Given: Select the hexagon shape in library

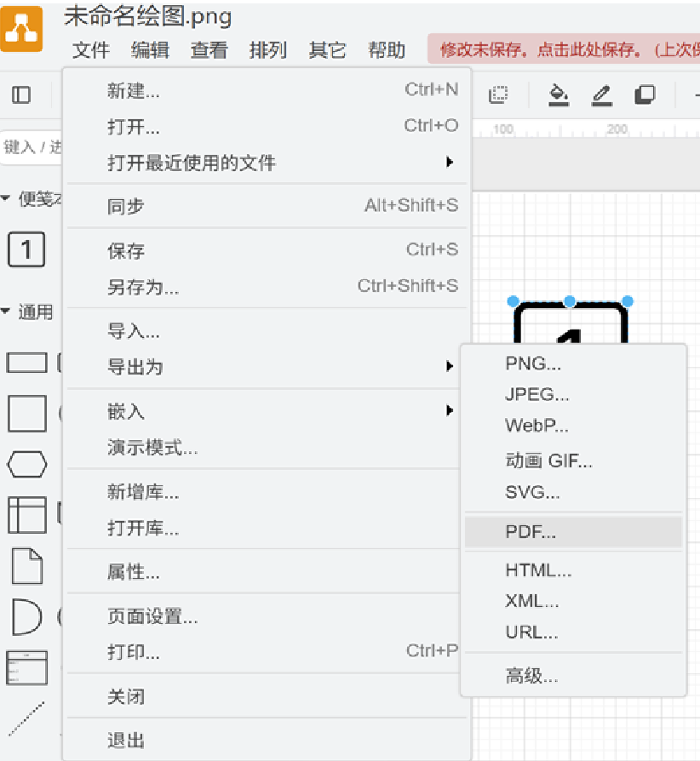Looking at the screenshot, I should tap(27, 465).
